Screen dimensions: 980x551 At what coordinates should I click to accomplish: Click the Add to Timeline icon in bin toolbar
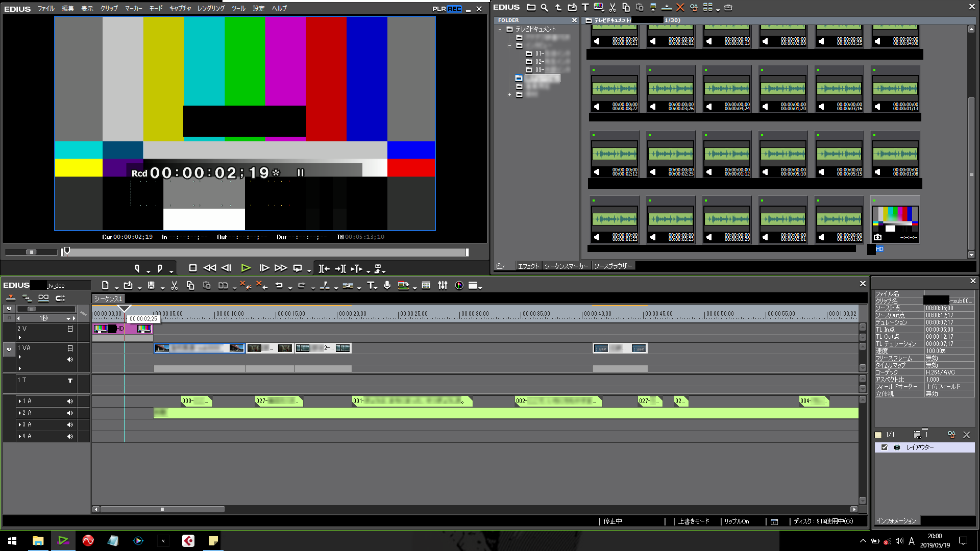(667, 8)
